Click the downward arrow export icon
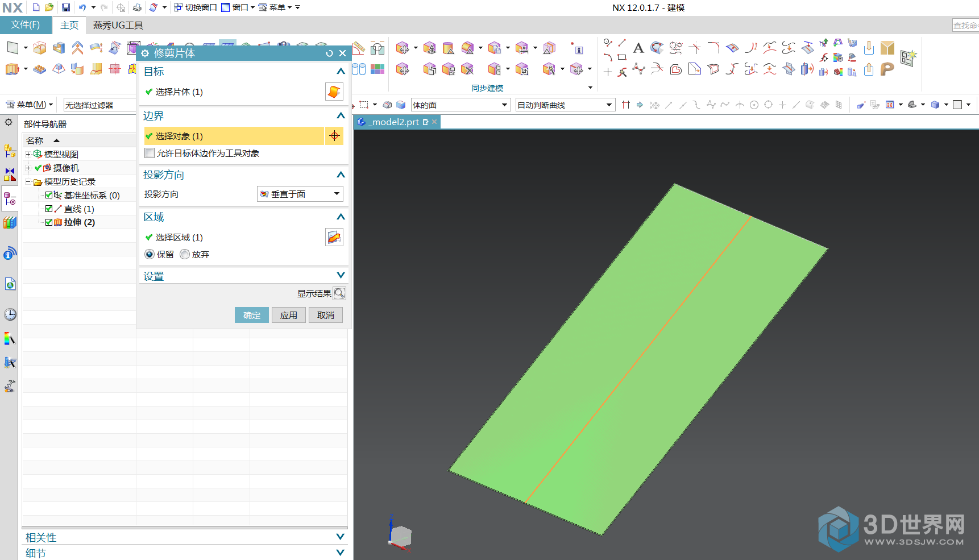 click(869, 48)
